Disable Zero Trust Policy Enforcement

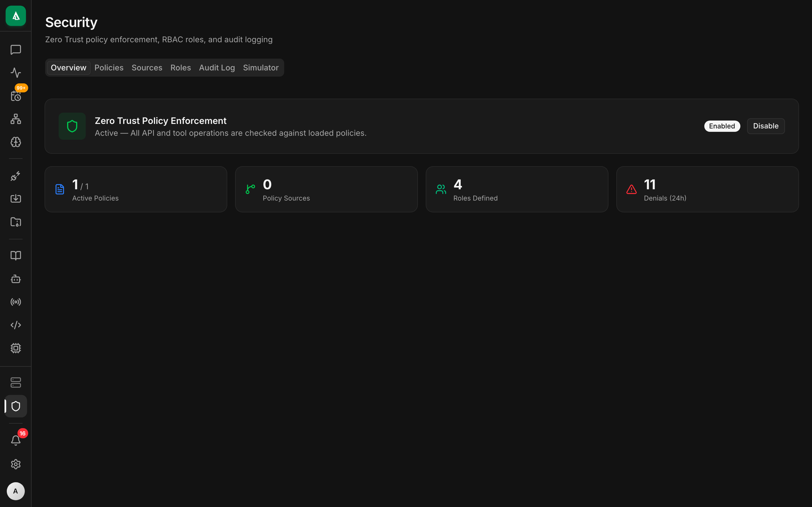(x=765, y=126)
